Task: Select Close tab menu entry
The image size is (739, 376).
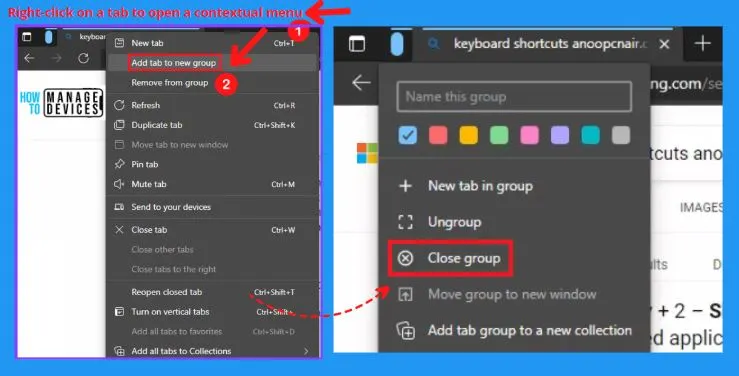Action: 149,229
